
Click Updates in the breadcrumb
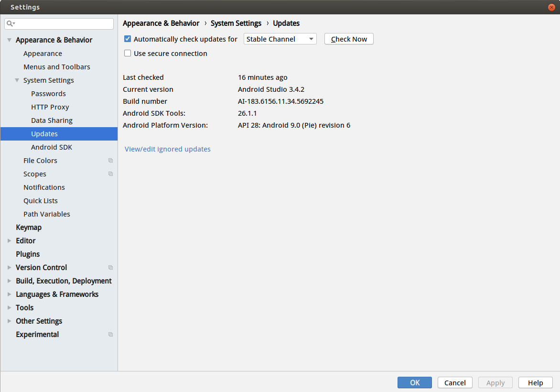click(x=286, y=23)
